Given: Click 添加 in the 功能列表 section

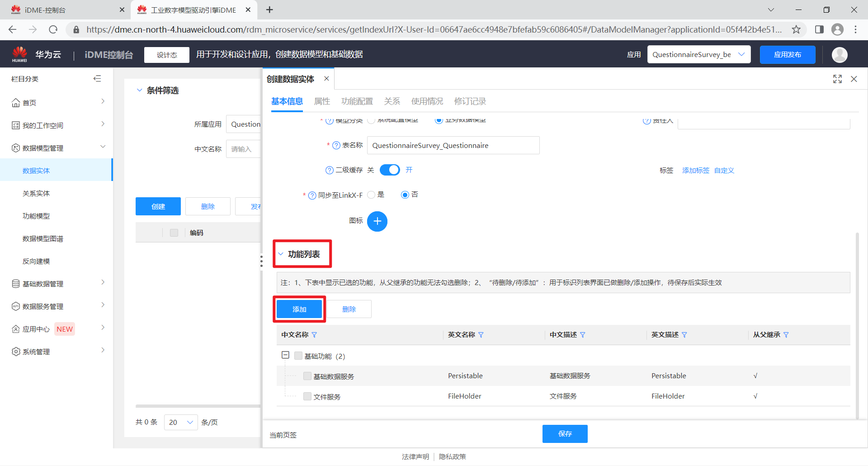Looking at the screenshot, I should tap(299, 309).
